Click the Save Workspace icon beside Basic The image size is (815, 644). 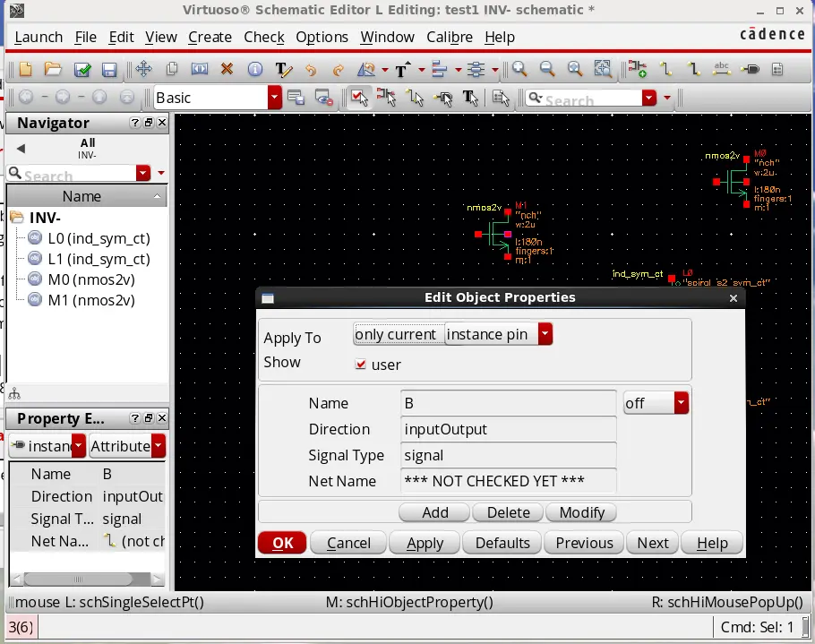click(x=296, y=98)
